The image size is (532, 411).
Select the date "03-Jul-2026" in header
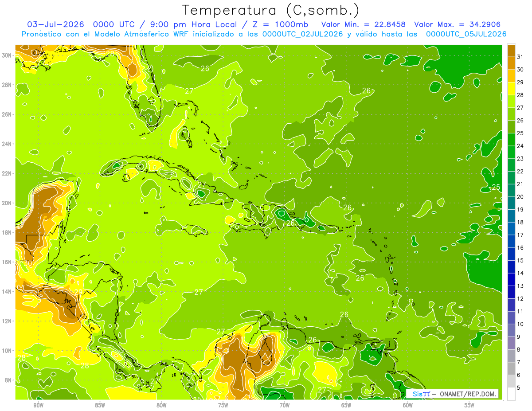click(x=56, y=24)
